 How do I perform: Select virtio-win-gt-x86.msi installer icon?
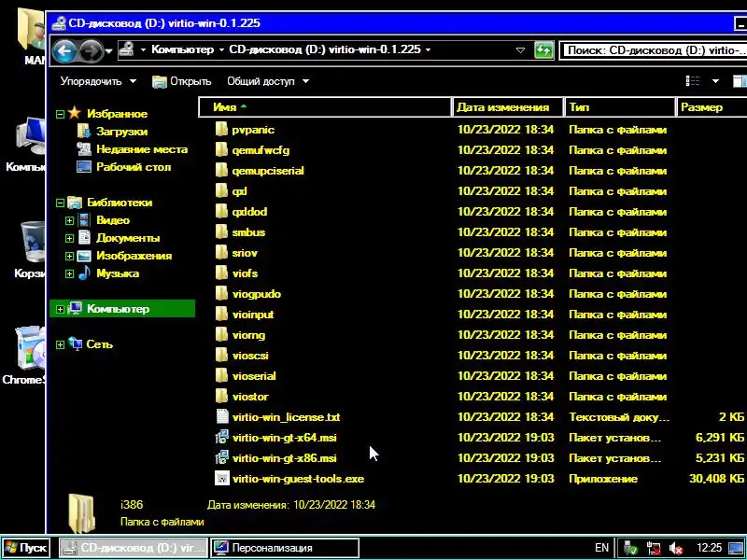[x=222, y=457]
